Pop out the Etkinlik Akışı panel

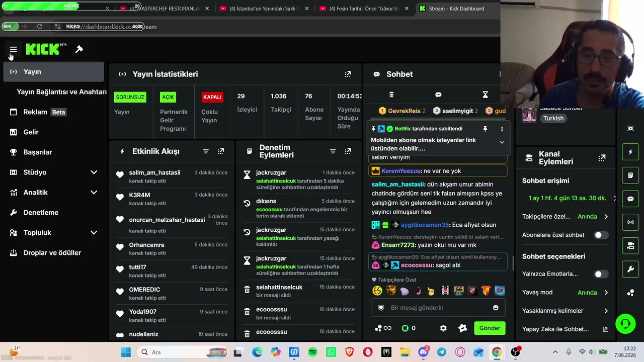[221, 151]
